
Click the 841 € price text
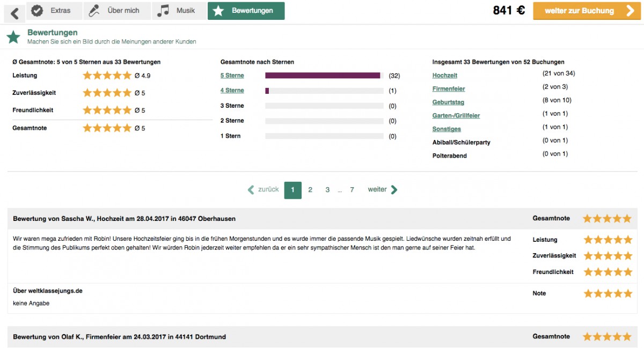click(x=509, y=10)
